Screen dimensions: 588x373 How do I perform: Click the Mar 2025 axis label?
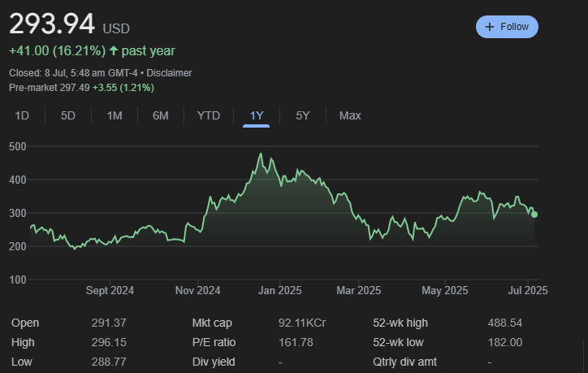pos(358,290)
